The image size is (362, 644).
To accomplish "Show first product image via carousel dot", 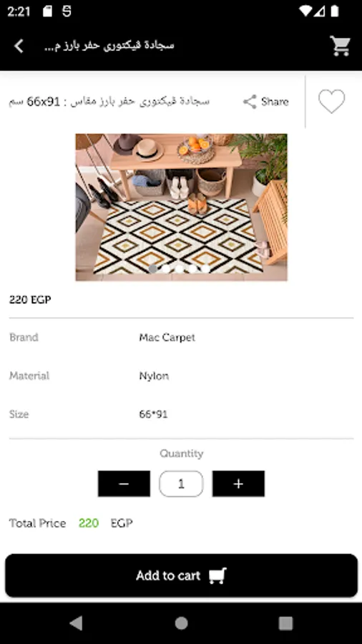I will [152, 268].
